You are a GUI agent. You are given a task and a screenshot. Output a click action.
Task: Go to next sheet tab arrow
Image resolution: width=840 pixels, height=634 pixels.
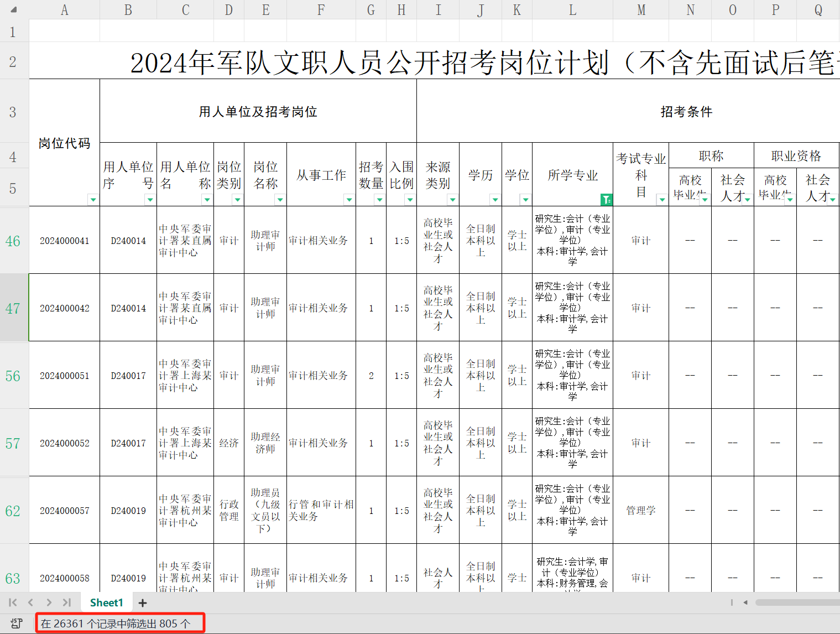(x=49, y=602)
